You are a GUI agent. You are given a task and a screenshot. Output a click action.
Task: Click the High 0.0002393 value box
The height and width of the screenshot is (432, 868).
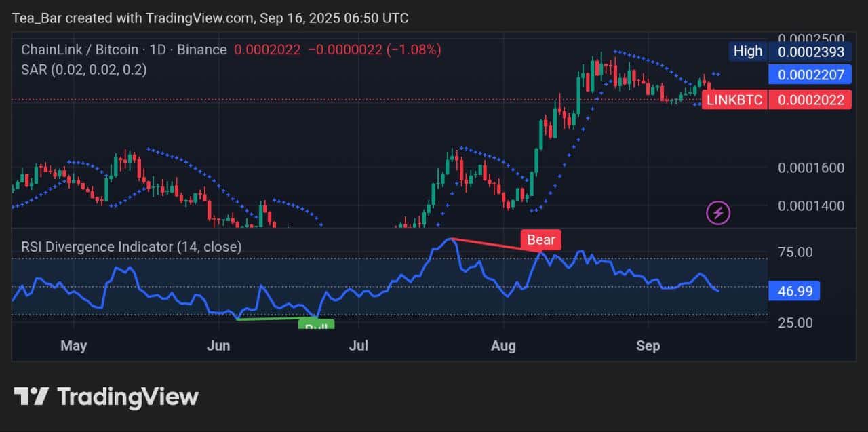[x=810, y=51]
